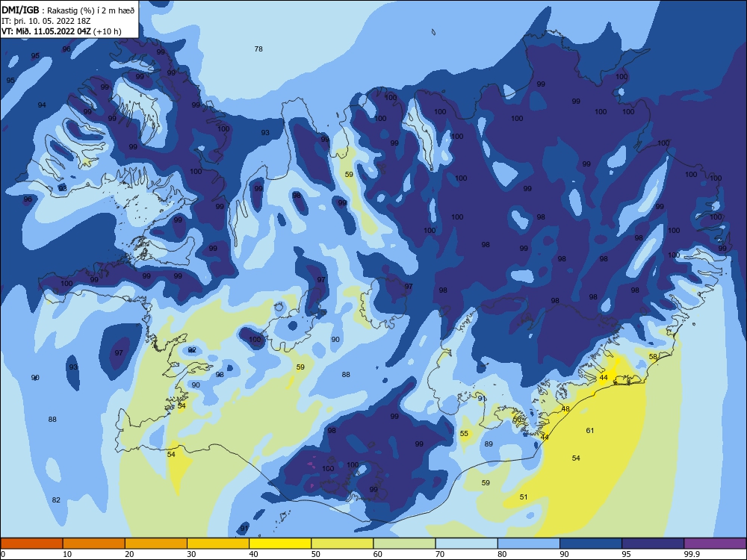Click the map value 94 in the northwest
The height and width of the screenshot is (560, 747).
point(42,105)
